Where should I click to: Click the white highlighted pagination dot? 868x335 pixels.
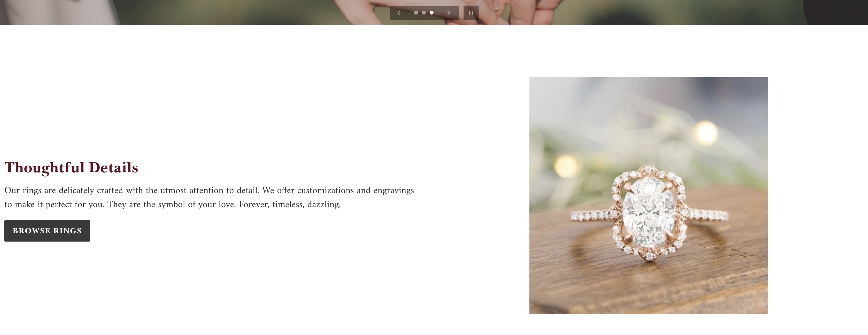point(432,13)
